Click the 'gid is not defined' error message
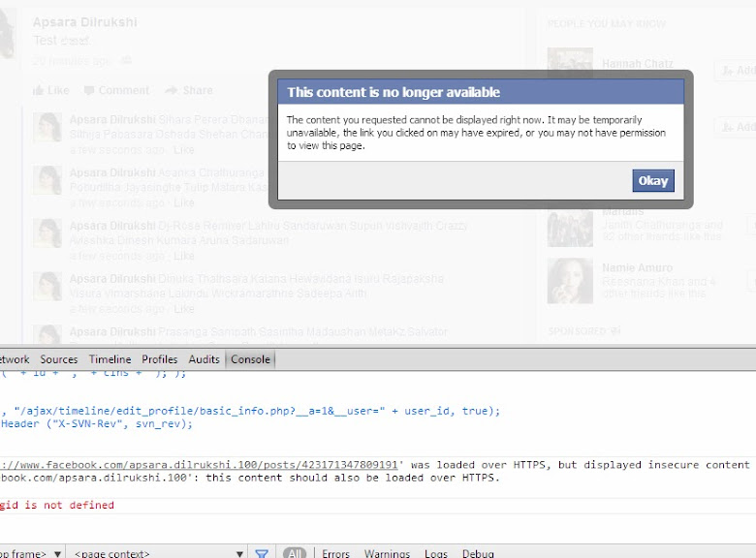Viewport: 756px width, 558px height. [x=57, y=505]
